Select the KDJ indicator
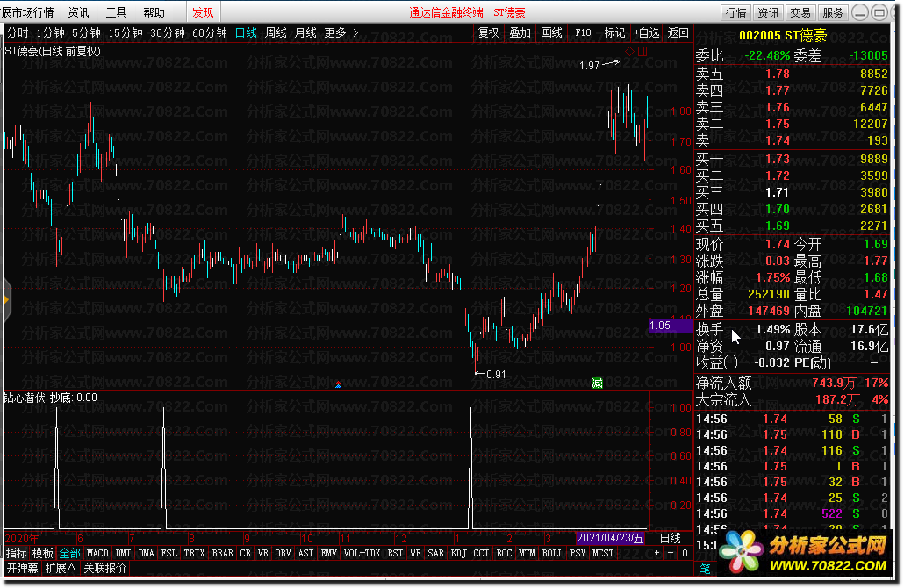Viewport: 904px width, 588px height. 458,554
